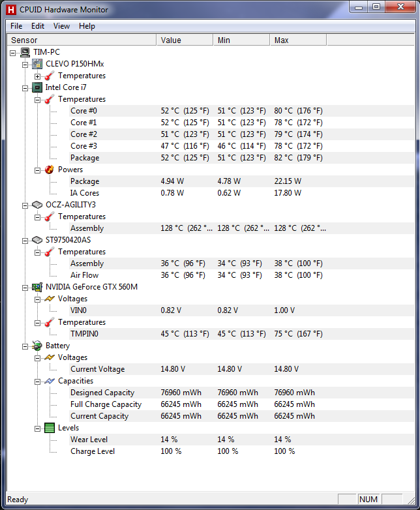
Task: Click the thermometer icon under OCZ-AGILITY3
Action: (50, 217)
